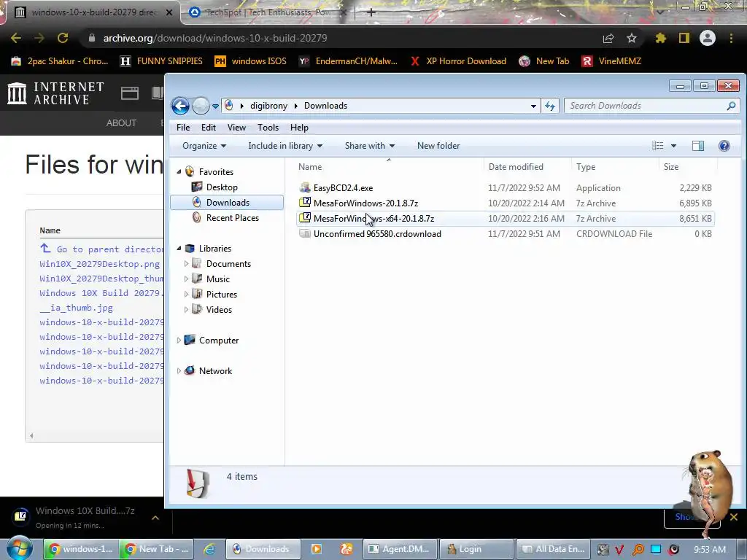The width and height of the screenshot is (747, 560).
Task: Select MesaForWindows-x64-20.1.8.7z archive icon
Action: pos(305,218)
